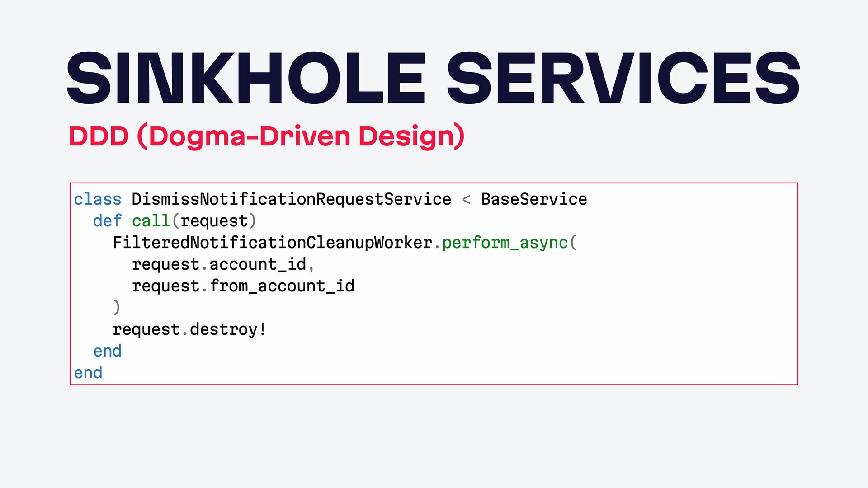
Task: Click the request.account_id argument line
Action: (223, 264)
